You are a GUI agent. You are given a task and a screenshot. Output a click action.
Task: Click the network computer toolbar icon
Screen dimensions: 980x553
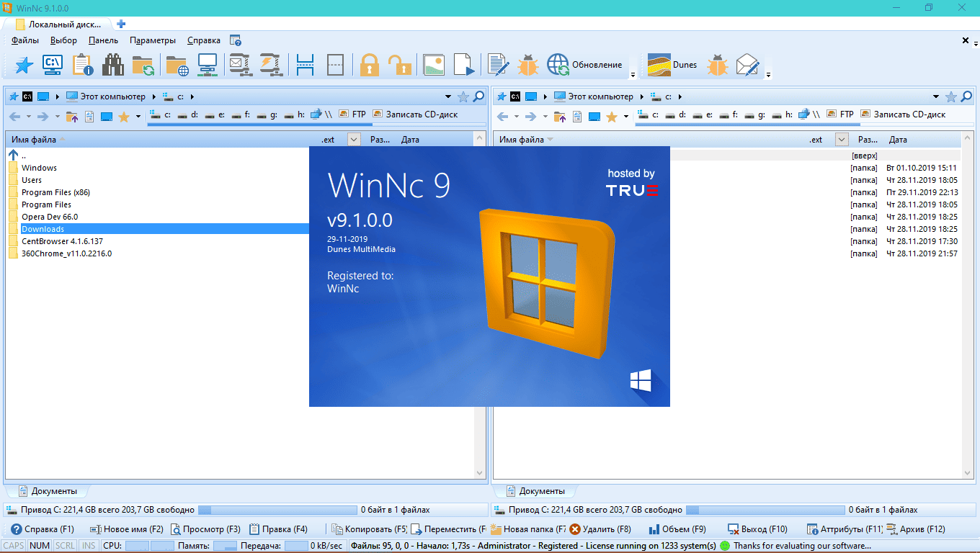coord(208,65)
